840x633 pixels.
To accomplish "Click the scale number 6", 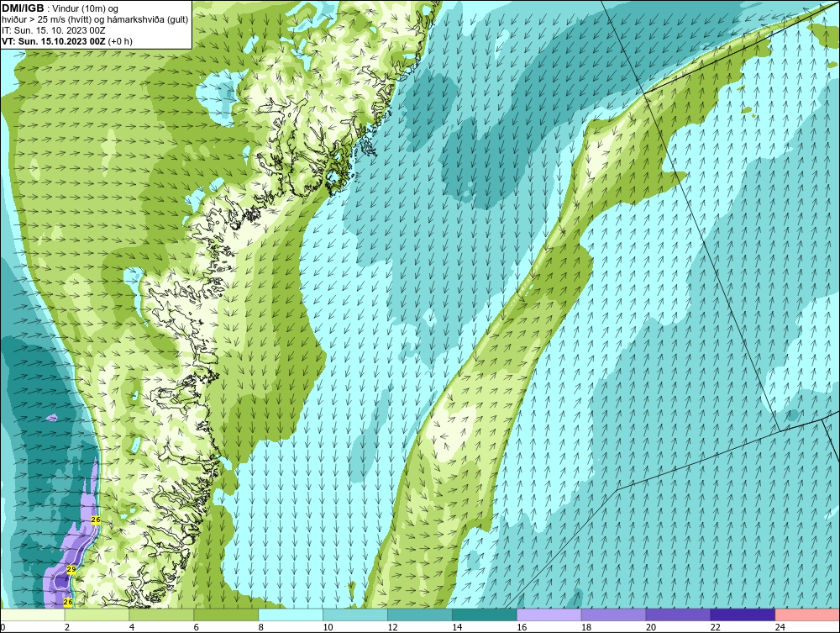I will pyautogui.click(x=197, y=627).
